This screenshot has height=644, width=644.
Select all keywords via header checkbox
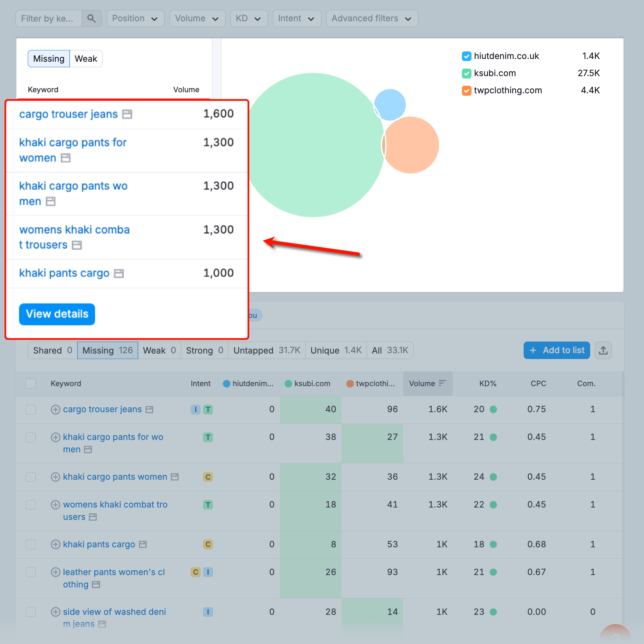click(31, 383)
